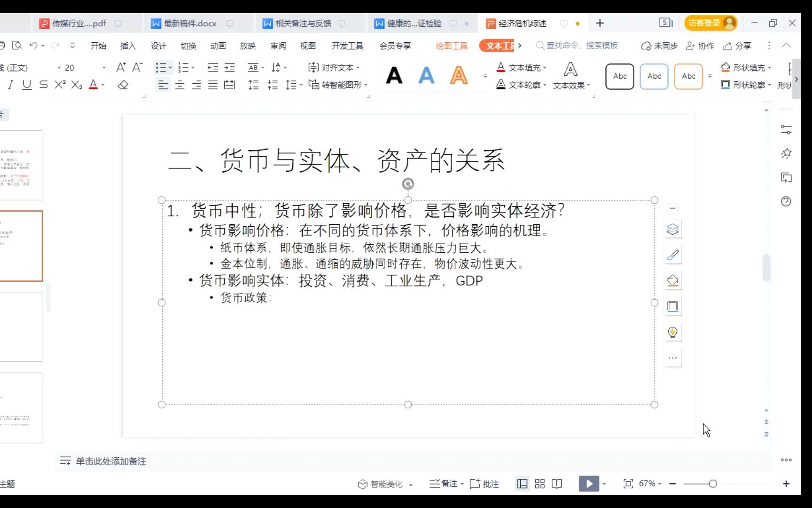This screenshot has width=812, height=508.
Task: Open the 开始 ribbon tab
Action: [99, 46]
